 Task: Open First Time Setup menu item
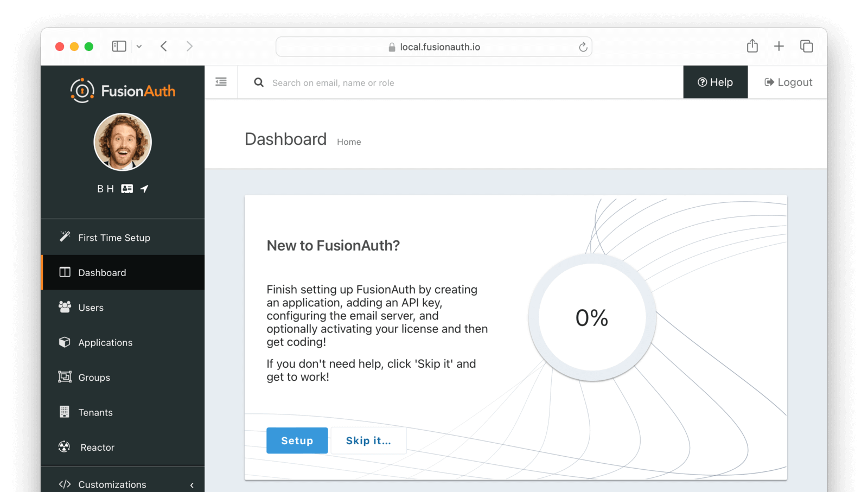click(x=123, y=238)
